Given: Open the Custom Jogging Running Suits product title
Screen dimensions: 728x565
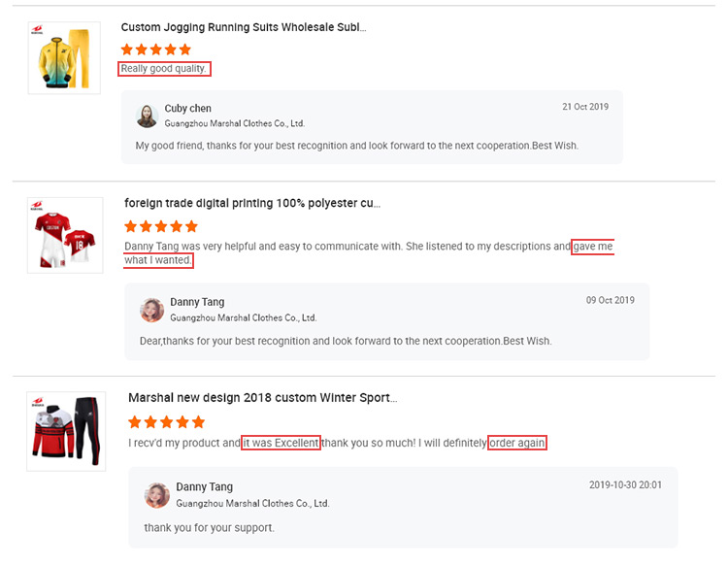Looking at the screenshot, I should coord(244,27).
